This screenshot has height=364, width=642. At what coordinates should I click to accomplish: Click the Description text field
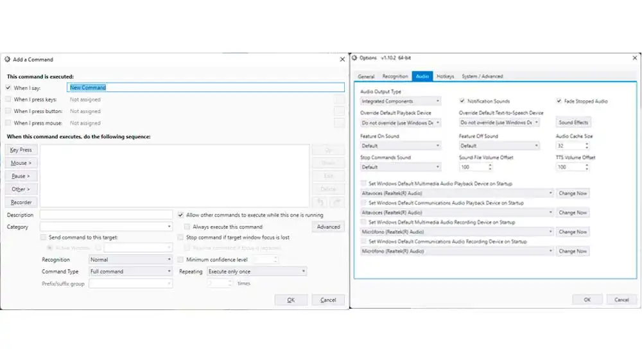[x=106, y=214]
